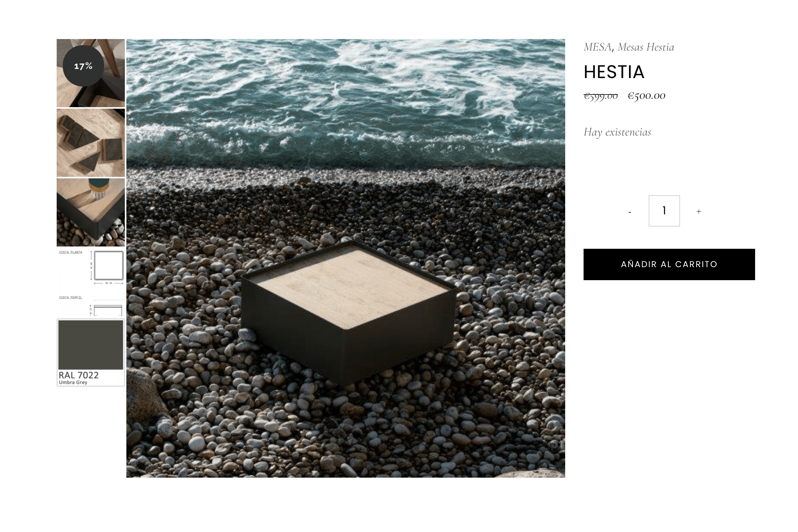
Task: Decrease quantity with the minus button
Action: [630, 211]
